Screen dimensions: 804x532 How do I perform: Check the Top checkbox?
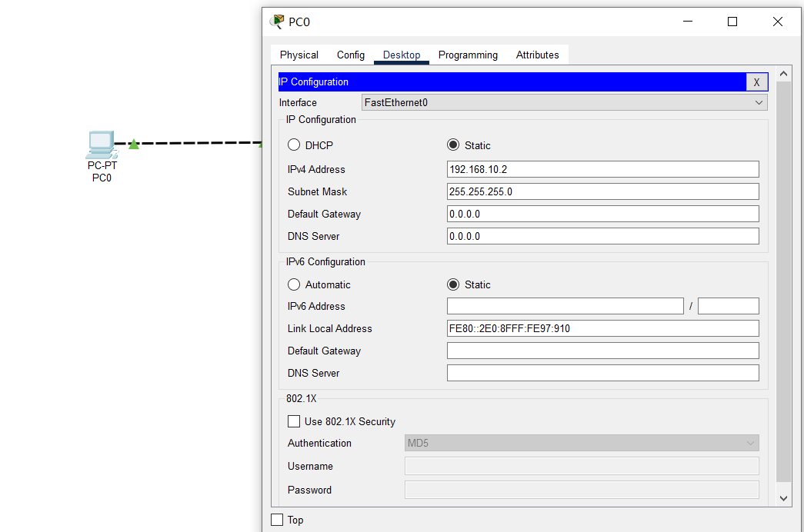pyautogui.click(x=276, y=520)
